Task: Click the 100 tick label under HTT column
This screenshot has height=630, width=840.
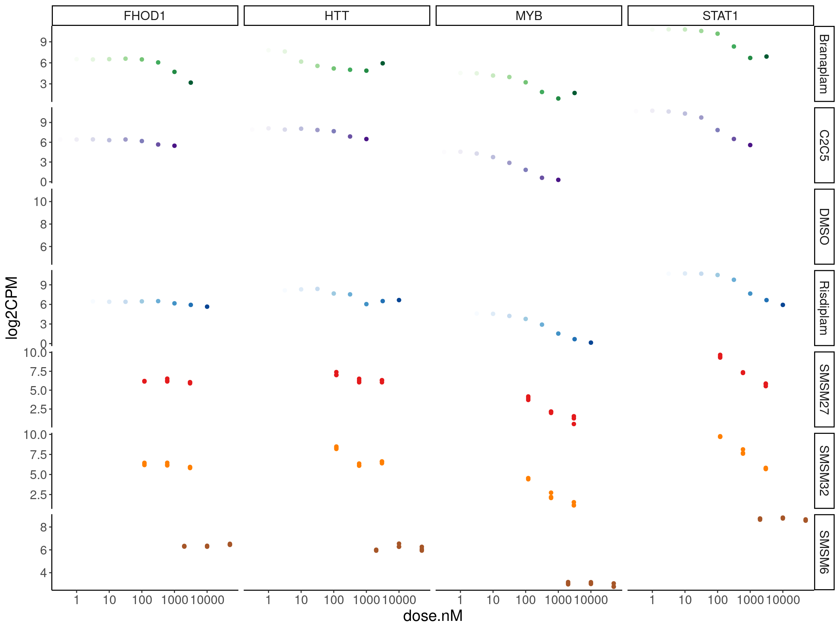Action: [x=334, y=600]
